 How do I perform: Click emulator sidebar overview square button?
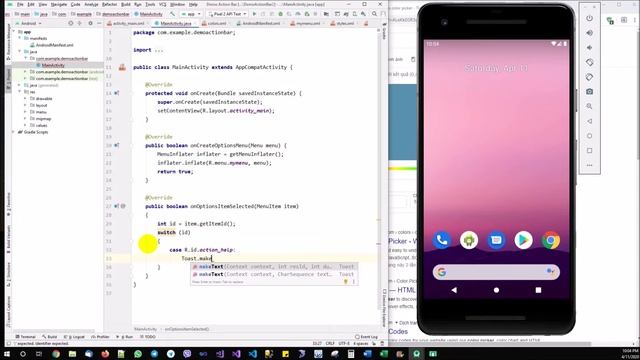click(589, 151)
